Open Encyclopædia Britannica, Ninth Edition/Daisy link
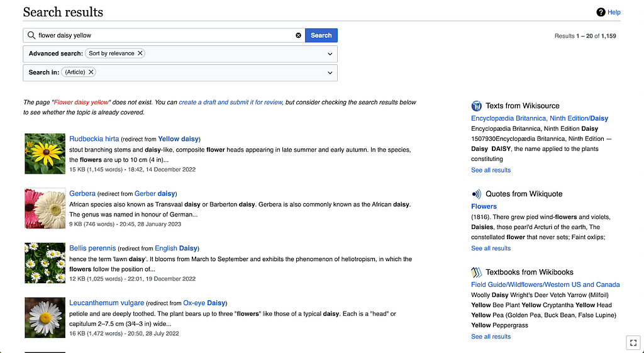 (x=540, y=118)
